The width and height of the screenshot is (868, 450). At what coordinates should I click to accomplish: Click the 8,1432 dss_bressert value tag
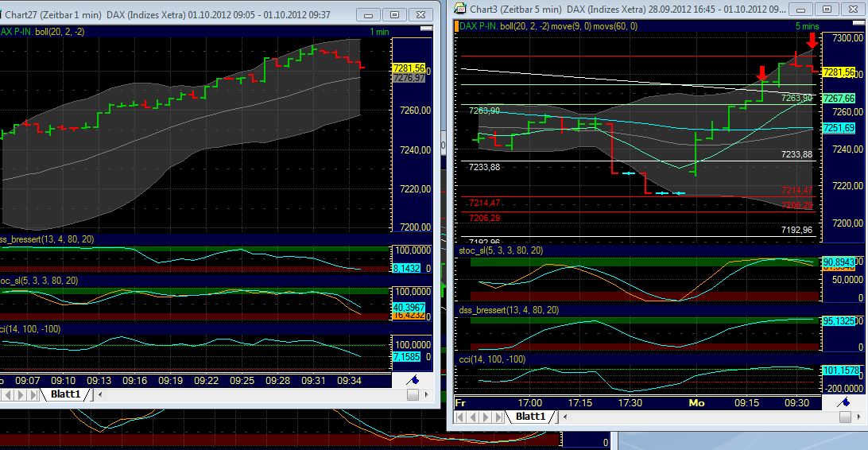click(406, 268)
